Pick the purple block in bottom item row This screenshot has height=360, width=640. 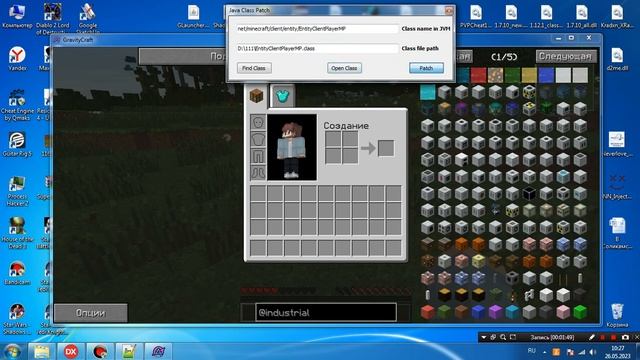click(x=495, y=312)
